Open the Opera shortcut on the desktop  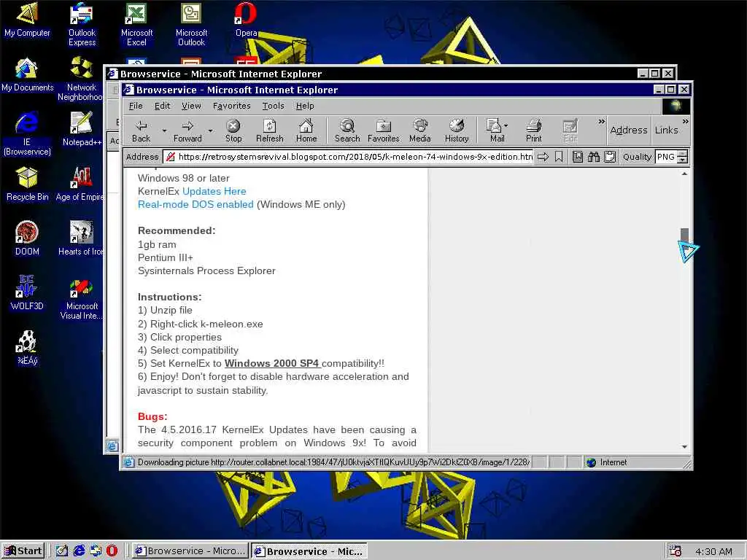pos(246,20)
